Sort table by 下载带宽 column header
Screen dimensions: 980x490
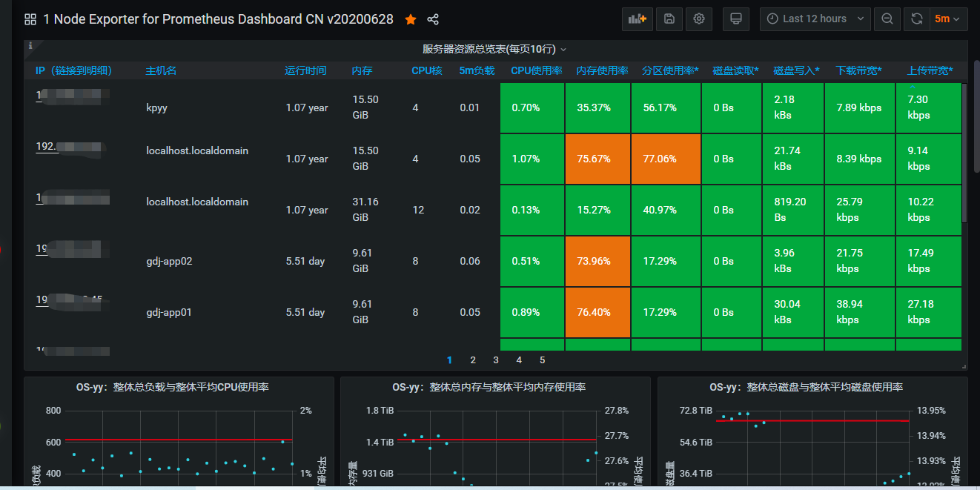coord(858,70)
